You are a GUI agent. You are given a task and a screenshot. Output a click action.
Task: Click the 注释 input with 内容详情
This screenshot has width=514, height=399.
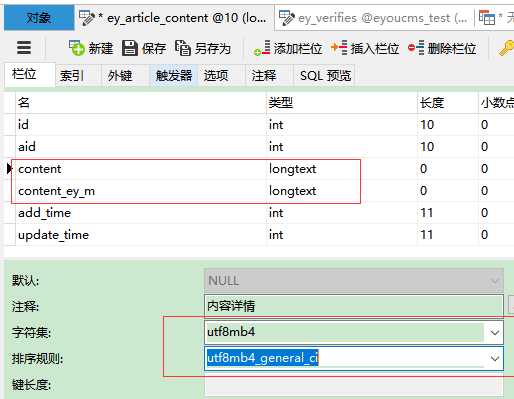(x=354, y=306)
